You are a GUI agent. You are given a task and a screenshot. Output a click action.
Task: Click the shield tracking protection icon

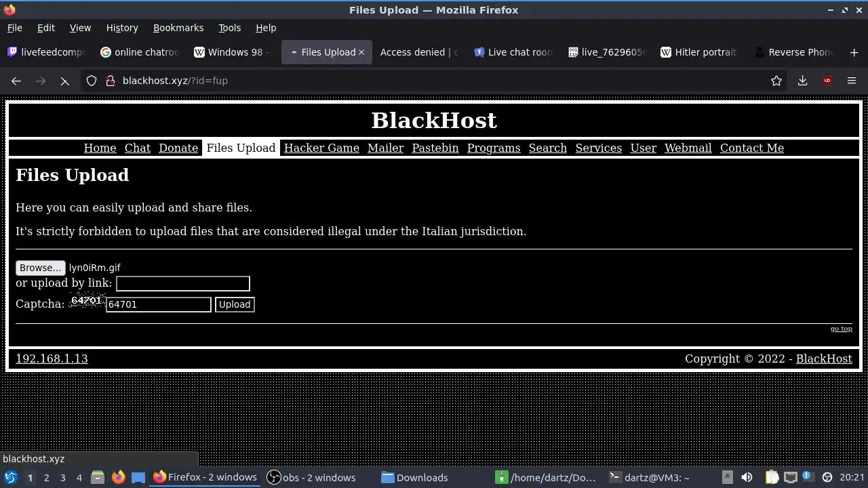coord(92,81)
